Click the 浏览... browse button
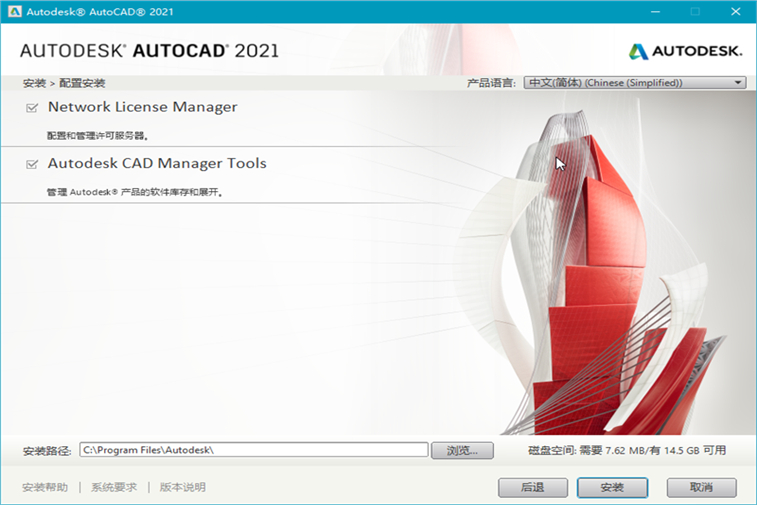 click(x=462, y=450)
